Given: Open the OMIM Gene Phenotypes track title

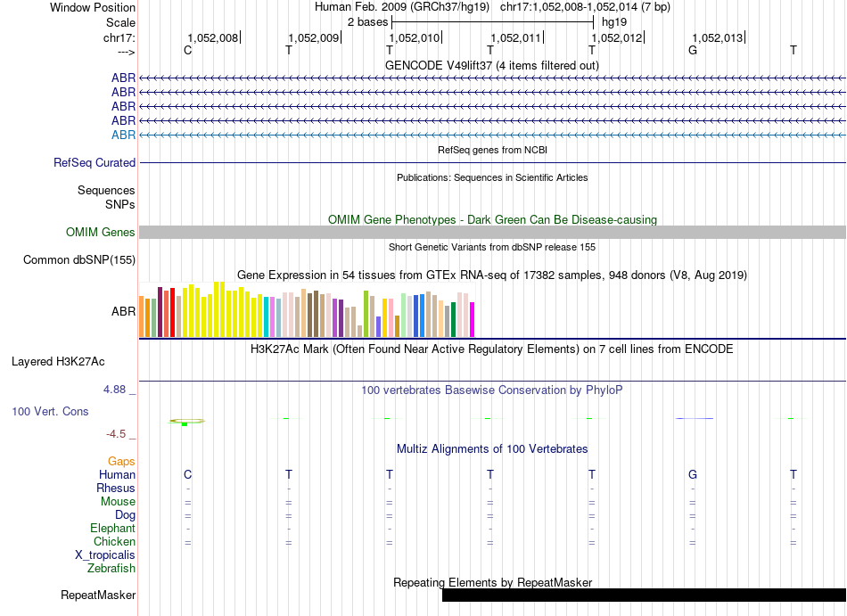Looking at the screenshot, I should pos(492,219).
